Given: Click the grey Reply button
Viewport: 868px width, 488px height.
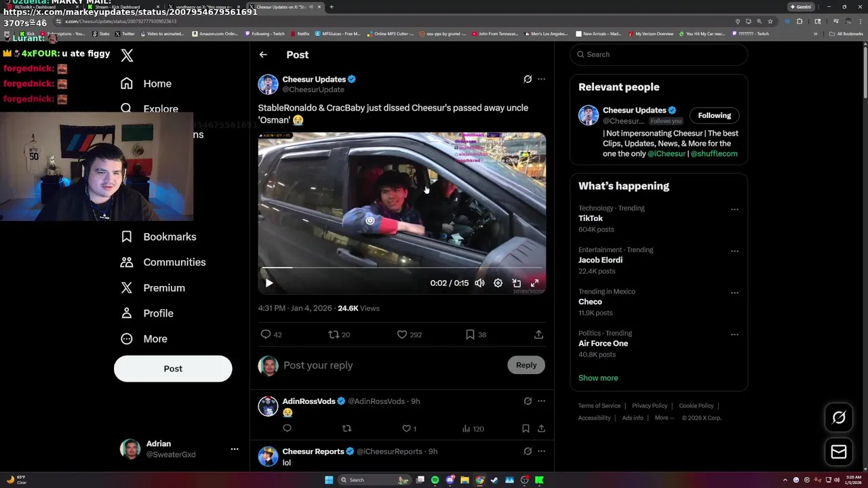Looking at the screenshot, I should click(x=526, y=365).
